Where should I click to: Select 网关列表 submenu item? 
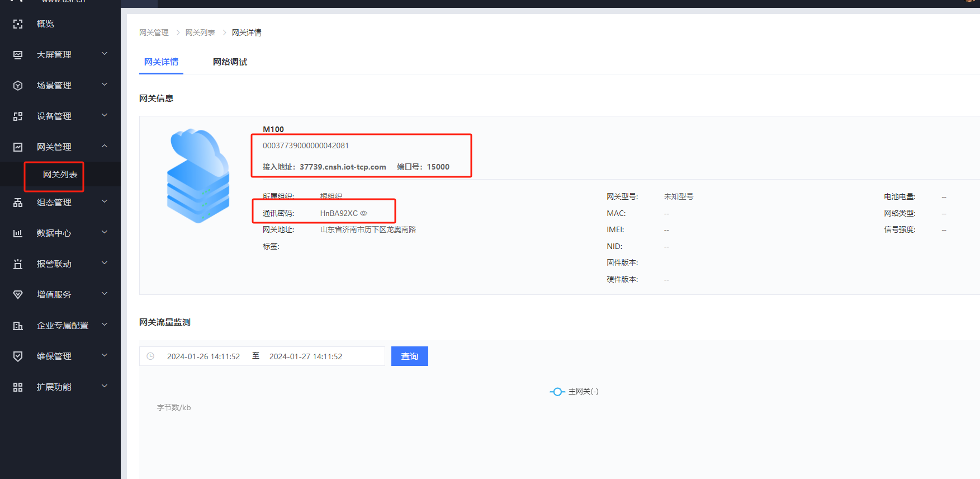(60, 175)
